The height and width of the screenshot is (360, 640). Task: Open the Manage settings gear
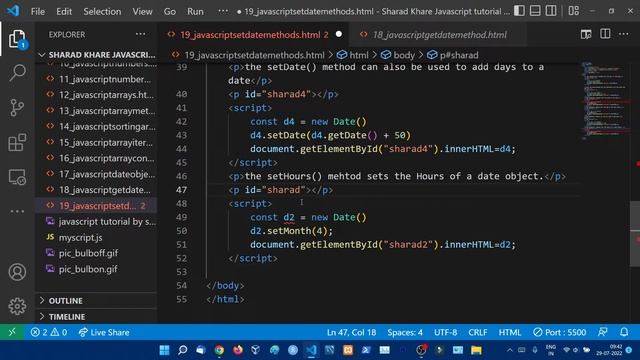[17, 306]
